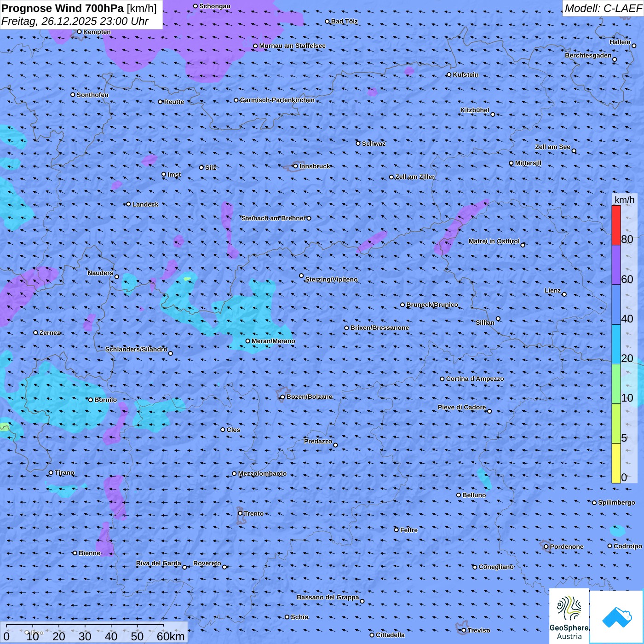
Task: Click the Innsbruck city marker
Action: click(295, 166)
